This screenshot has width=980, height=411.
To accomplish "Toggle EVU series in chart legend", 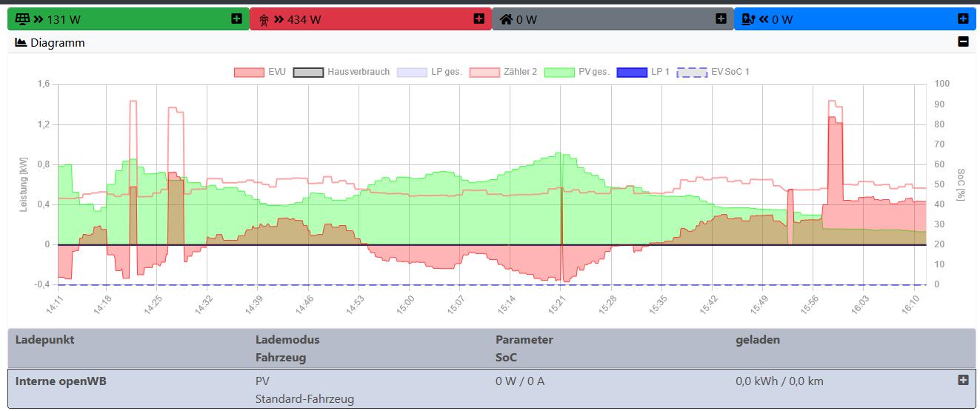I will 259,72.
